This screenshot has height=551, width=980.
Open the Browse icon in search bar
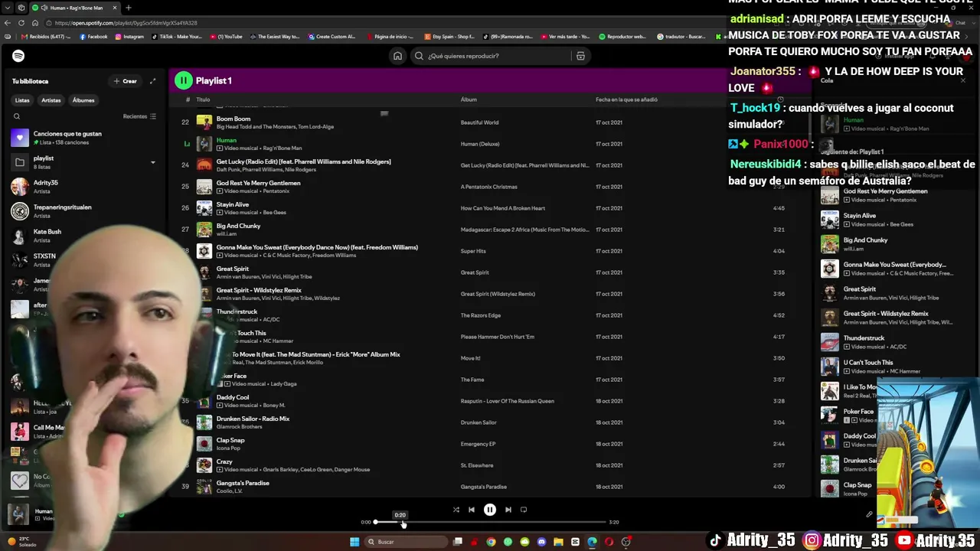coord(580,56)
